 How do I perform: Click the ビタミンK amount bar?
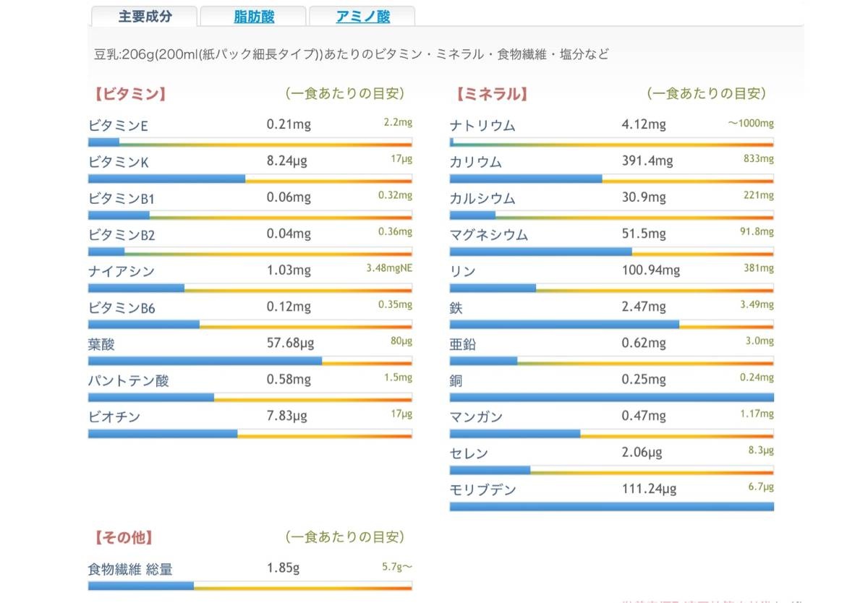point(250,179)
